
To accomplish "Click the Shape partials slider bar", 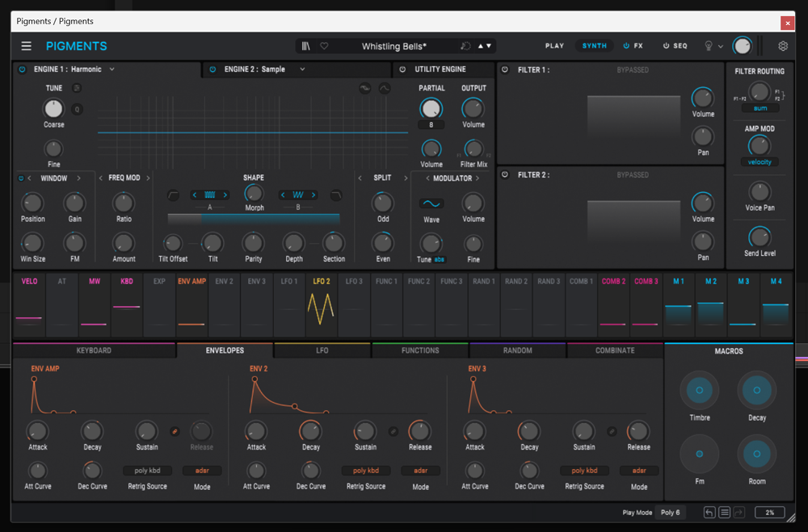I will pyautogui.click(x=254, y=218).
